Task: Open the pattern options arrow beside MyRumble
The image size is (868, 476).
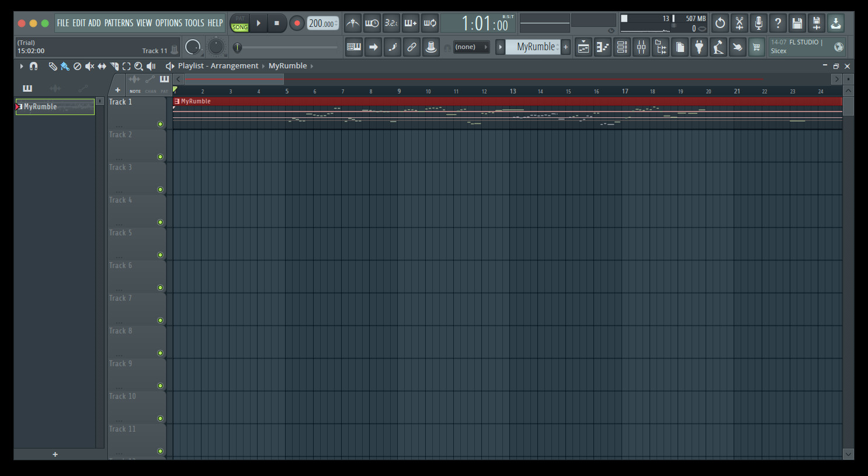Action: 500,47
